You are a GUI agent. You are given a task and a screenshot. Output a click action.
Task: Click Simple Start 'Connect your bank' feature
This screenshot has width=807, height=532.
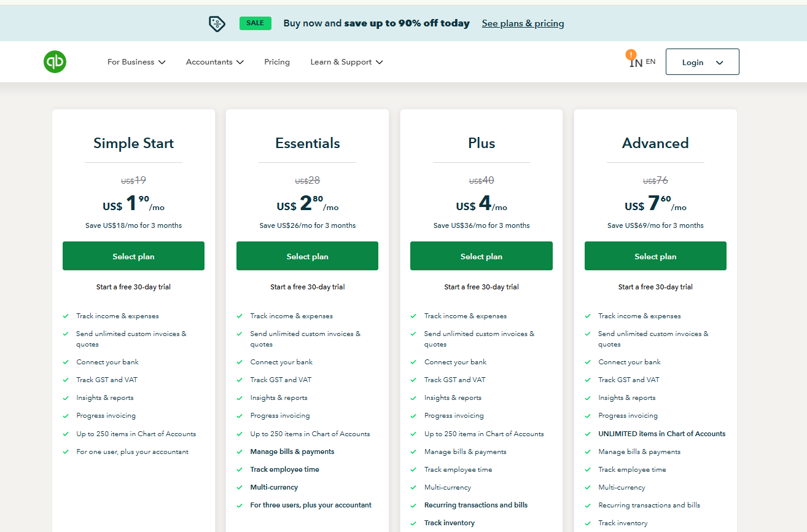coord(107,362)
